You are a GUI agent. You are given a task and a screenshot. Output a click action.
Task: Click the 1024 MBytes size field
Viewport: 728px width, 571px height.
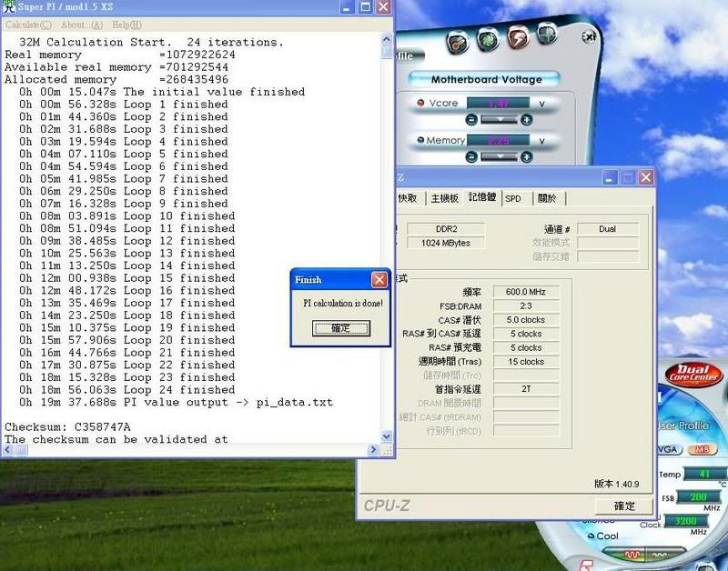click(x=446, y=243)
